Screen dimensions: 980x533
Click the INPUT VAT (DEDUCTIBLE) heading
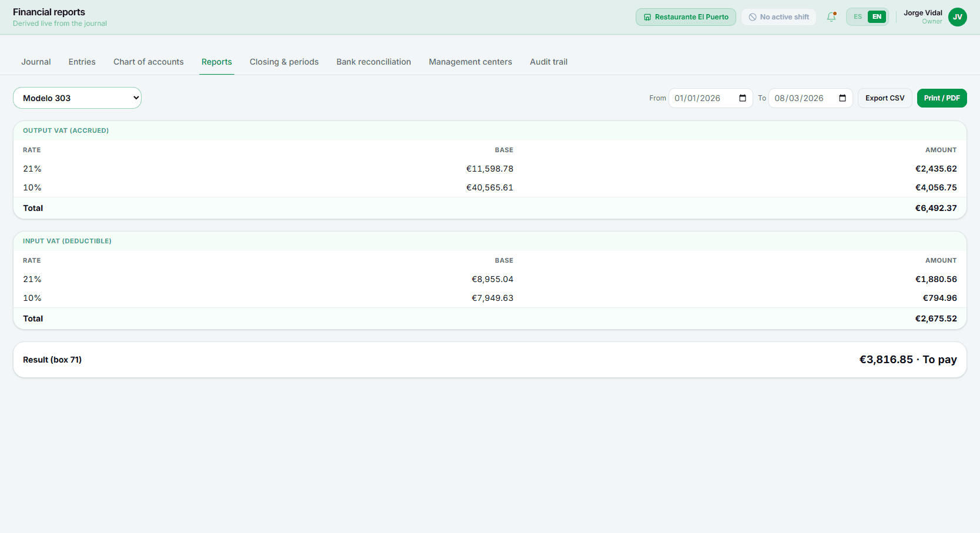tap(67, 241)
